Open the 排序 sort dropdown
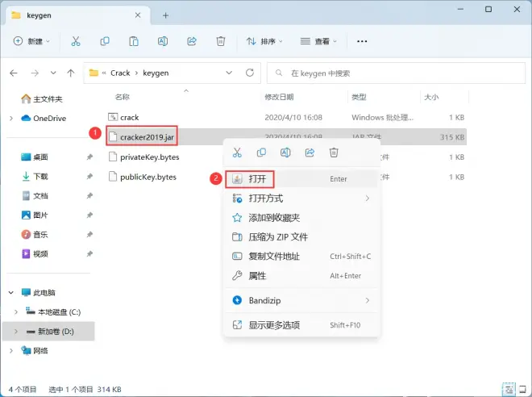The height and width of the screenshot is (397, 532). pos(264,41)
